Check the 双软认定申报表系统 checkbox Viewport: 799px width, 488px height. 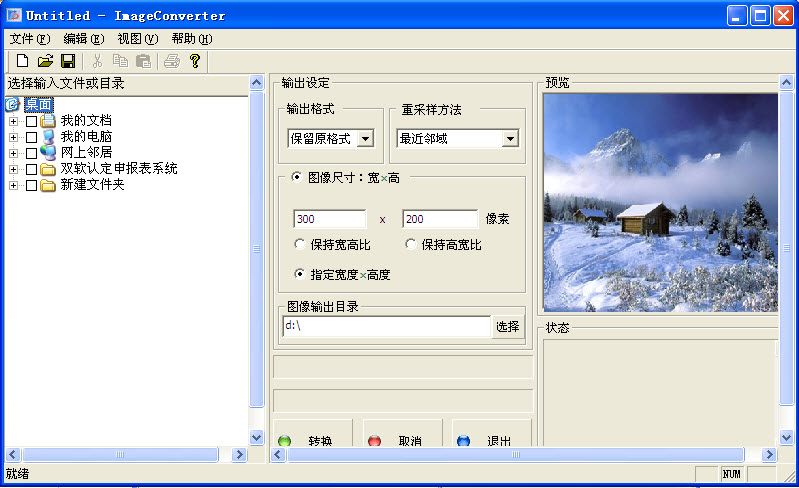tap(32, 169)
